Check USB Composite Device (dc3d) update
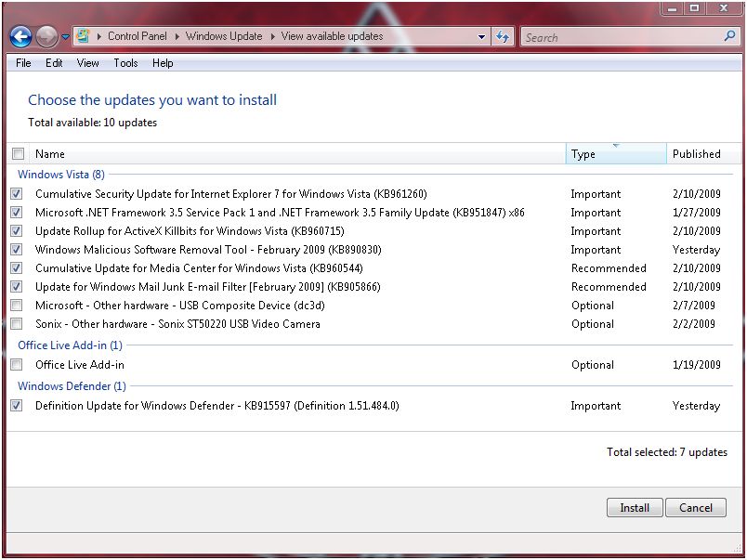Screen dimensions: 747x560 17,306
